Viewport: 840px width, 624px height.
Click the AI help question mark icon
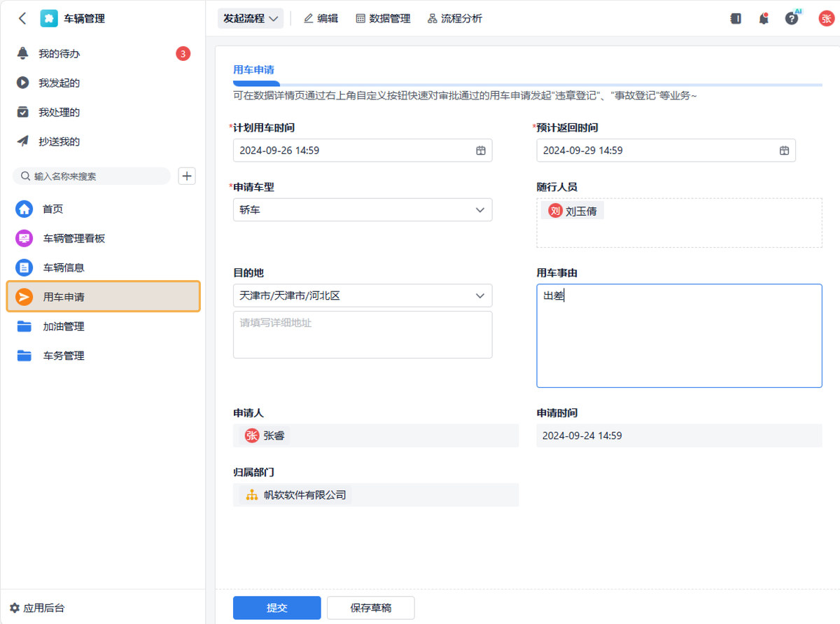tap(792, 19)
